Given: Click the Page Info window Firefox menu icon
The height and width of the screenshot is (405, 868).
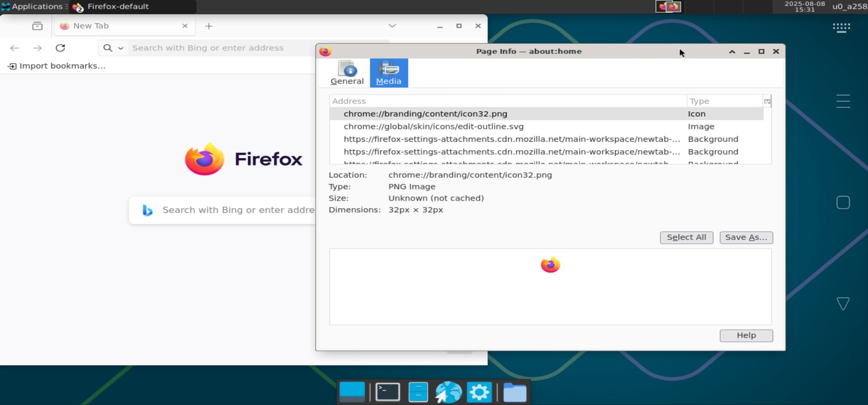Looking at the screenshot, I should click(325, 51).
